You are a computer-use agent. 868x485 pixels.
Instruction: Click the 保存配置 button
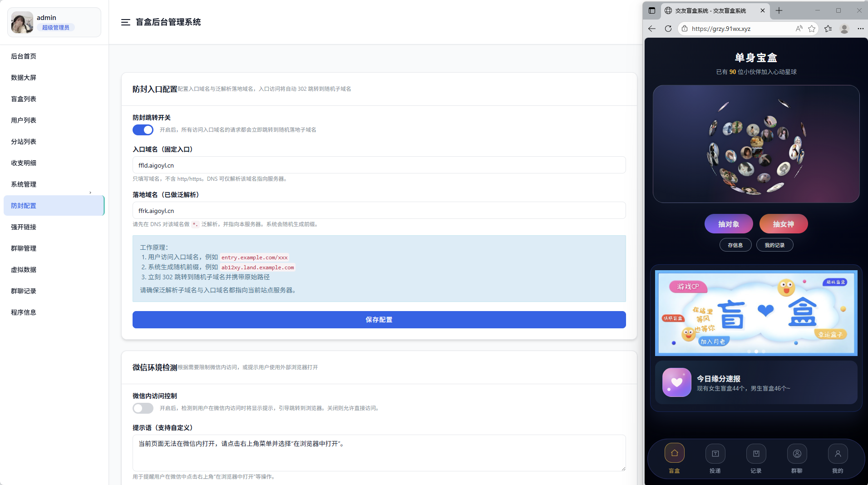[379, 319]
